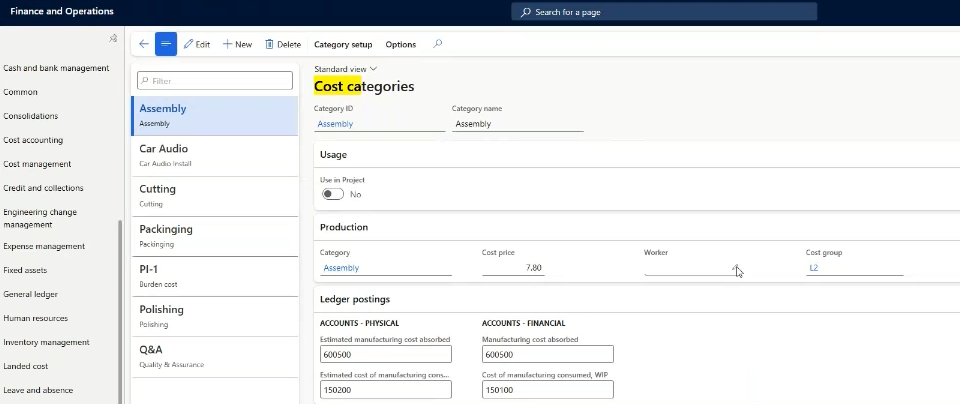
Task: Create a New cost category
Action: (237, 44)
